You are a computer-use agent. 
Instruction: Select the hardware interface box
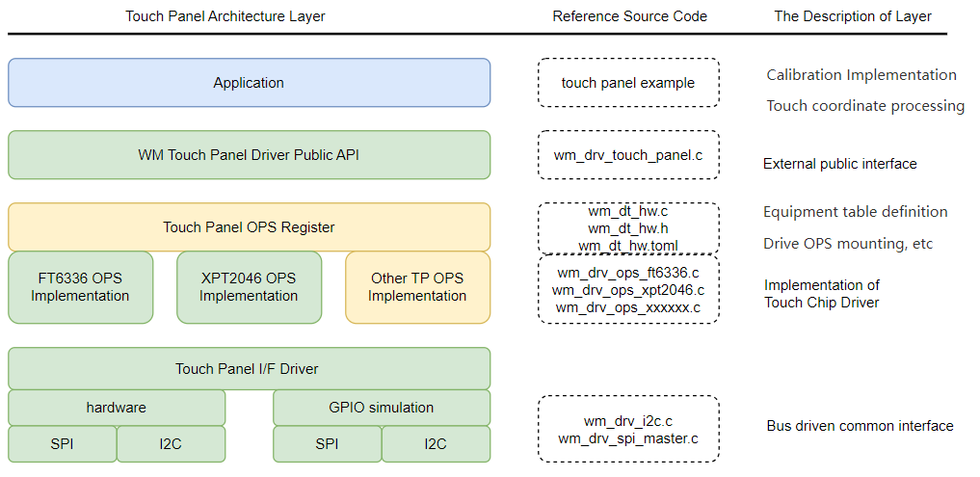(x=117, y=408)
